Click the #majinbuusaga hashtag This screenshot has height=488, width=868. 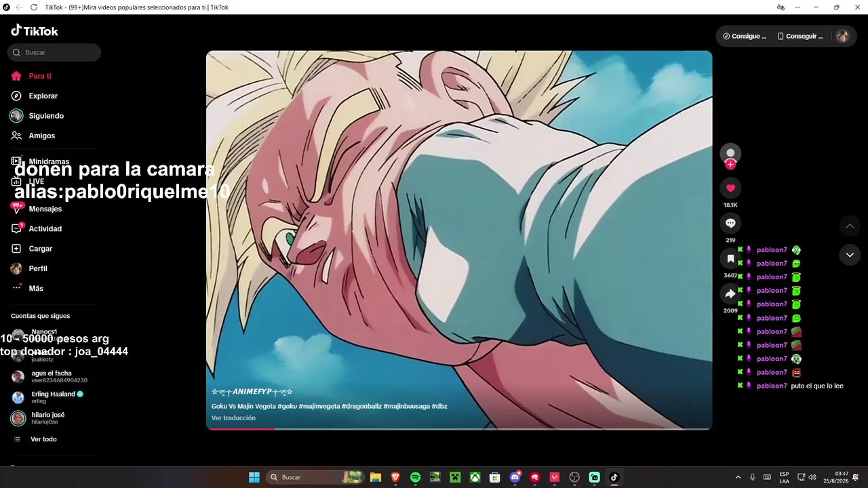tap(406, 406)
